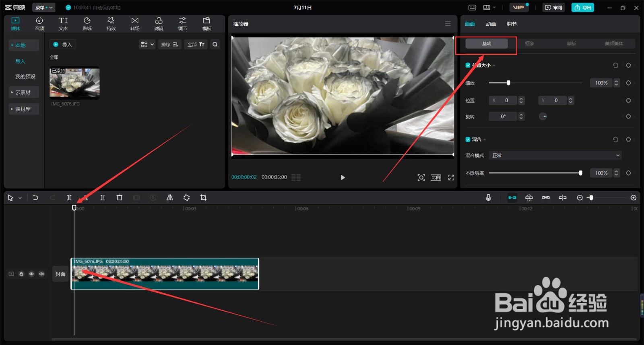Uncheck the 位置大小 checkbox
The width and height of the screenshot is (644, 345).
[468, 65]
